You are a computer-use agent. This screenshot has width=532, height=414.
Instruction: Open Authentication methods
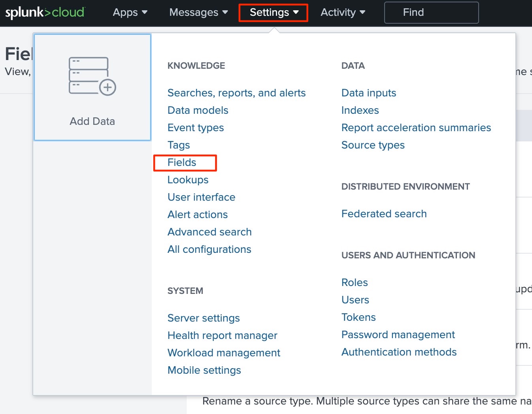coord(399,352)
